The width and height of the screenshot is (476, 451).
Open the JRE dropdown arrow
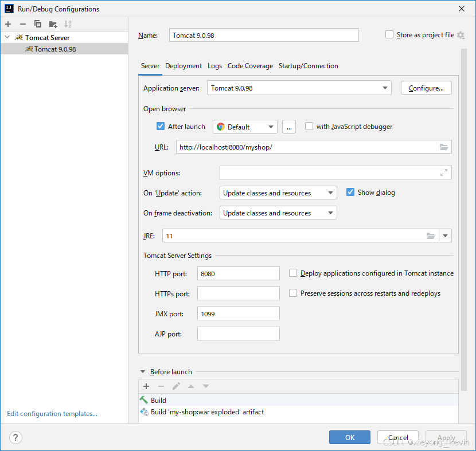click(446, 236)
